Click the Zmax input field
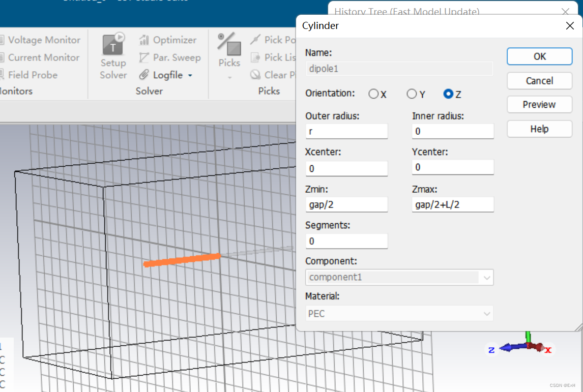Screen dimensions: 583x392 pos(452,204)
